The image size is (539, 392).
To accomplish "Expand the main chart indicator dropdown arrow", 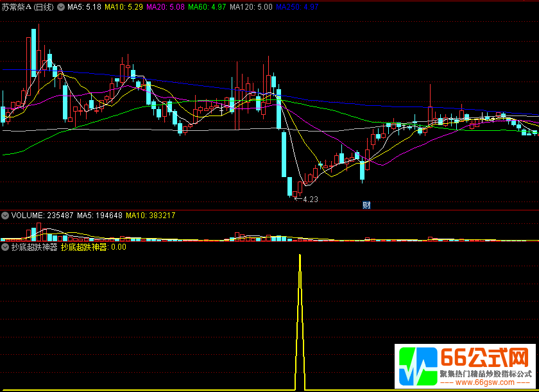I will (62, 7).
